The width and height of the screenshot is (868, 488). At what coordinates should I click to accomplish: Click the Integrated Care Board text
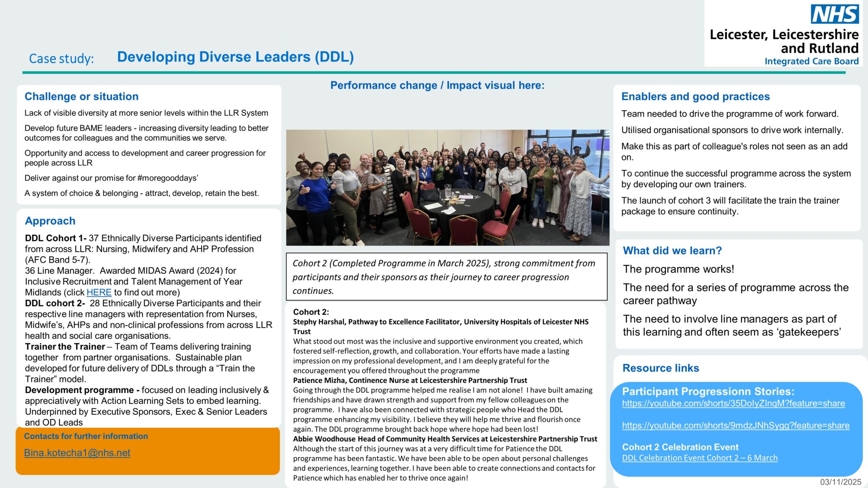811,61
